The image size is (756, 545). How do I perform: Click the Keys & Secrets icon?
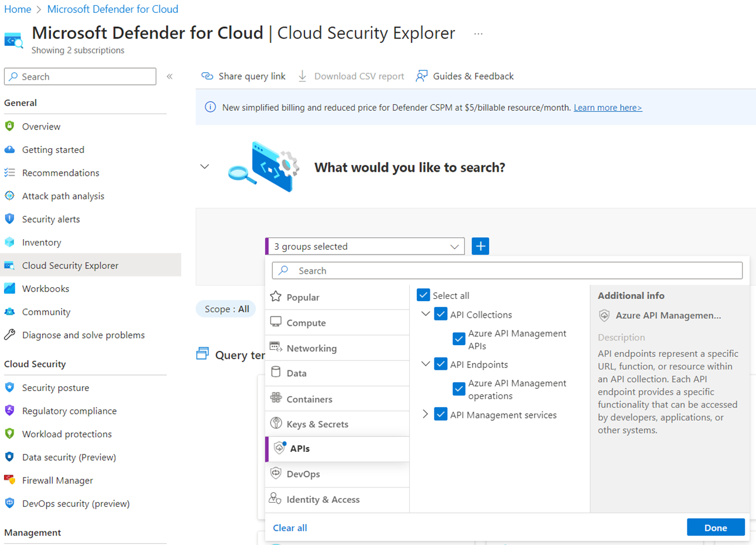[x=276, y=424]
